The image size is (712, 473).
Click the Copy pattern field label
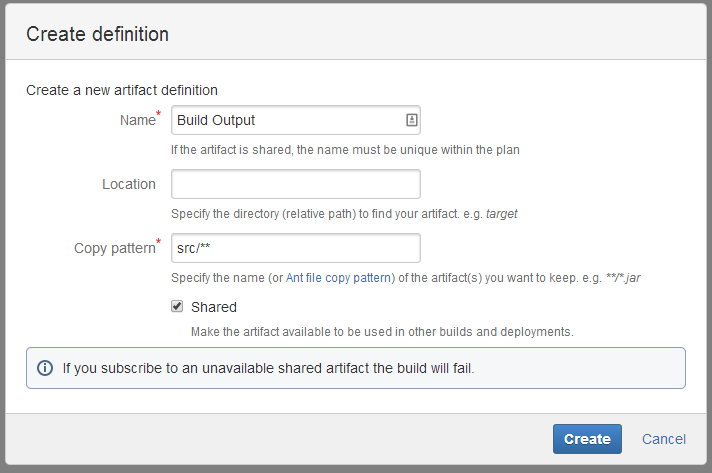tap(114, 248)
